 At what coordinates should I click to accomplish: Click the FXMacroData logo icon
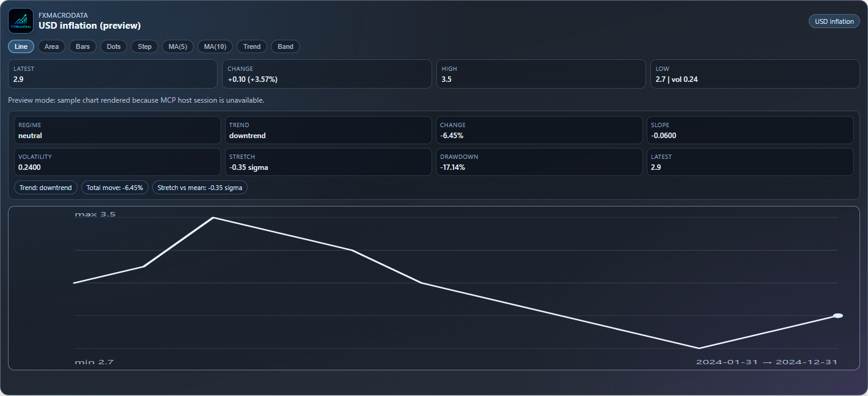[x=21, y=21]
